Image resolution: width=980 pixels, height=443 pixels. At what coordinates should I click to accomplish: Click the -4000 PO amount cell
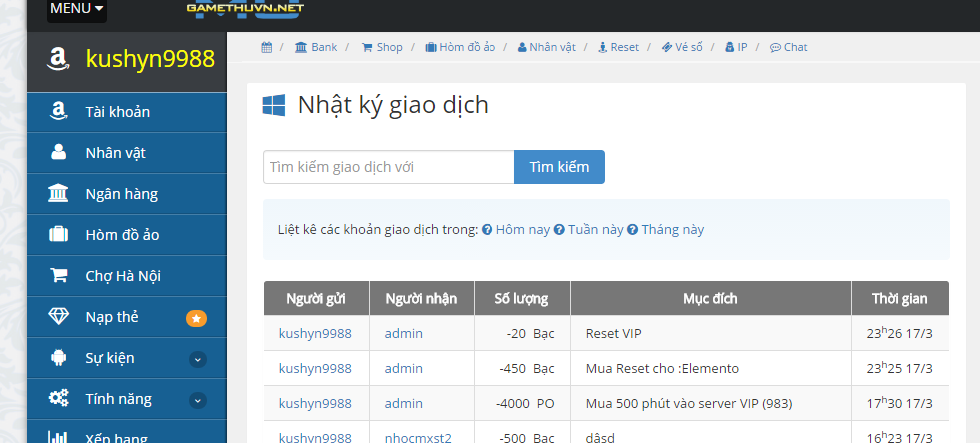click(x=521, y=404)
